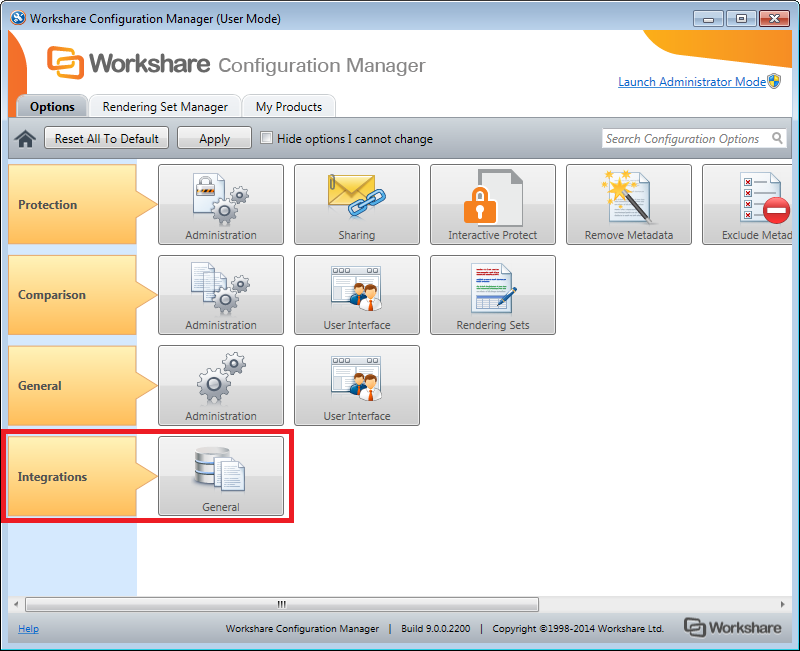Click the scroll left arrow
The height and width of the screenshot is (651, 800).
coord(16,604)
